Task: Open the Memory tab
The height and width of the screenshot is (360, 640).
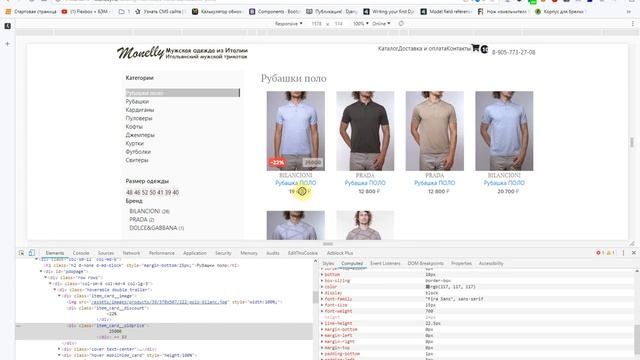Action: click(x=249, y=253)
